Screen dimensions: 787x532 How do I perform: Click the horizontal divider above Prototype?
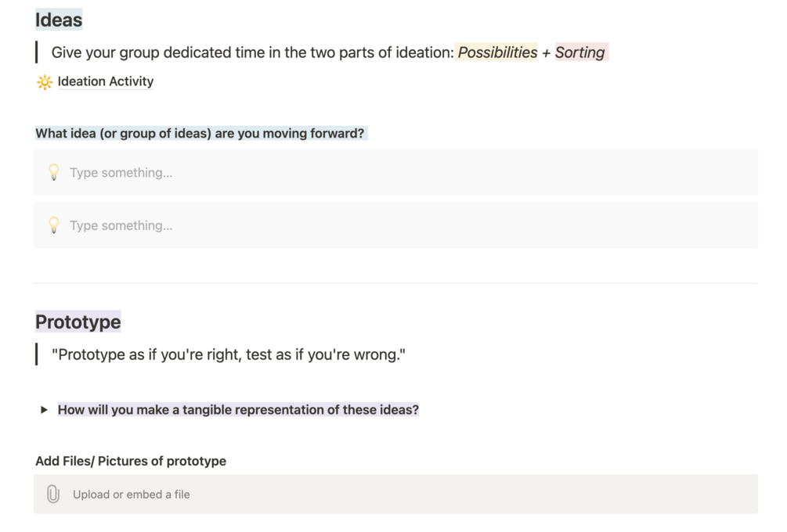tap(395, 283)
